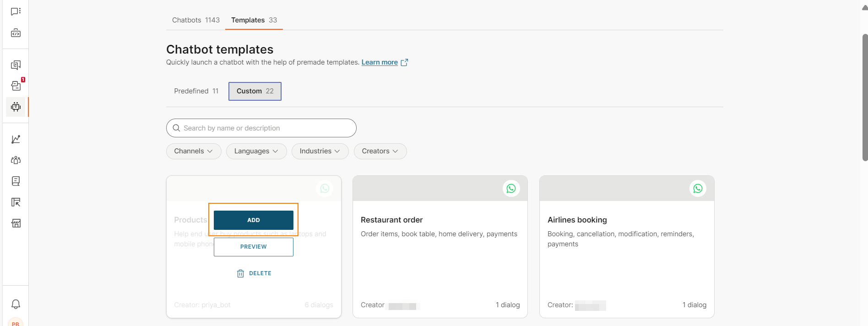Expand the Creators filter dropdown
Screen dimensions: 868x326
tap(380, 151)
